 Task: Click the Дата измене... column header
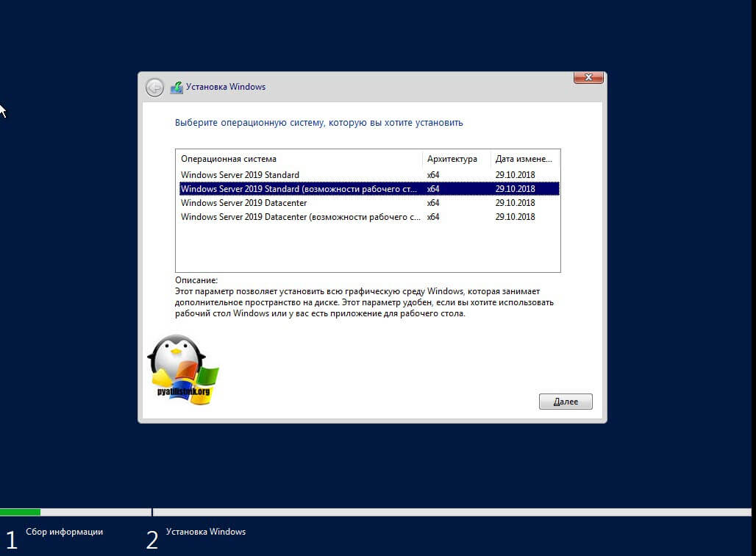pyautogui.click(x=525, y=159)
